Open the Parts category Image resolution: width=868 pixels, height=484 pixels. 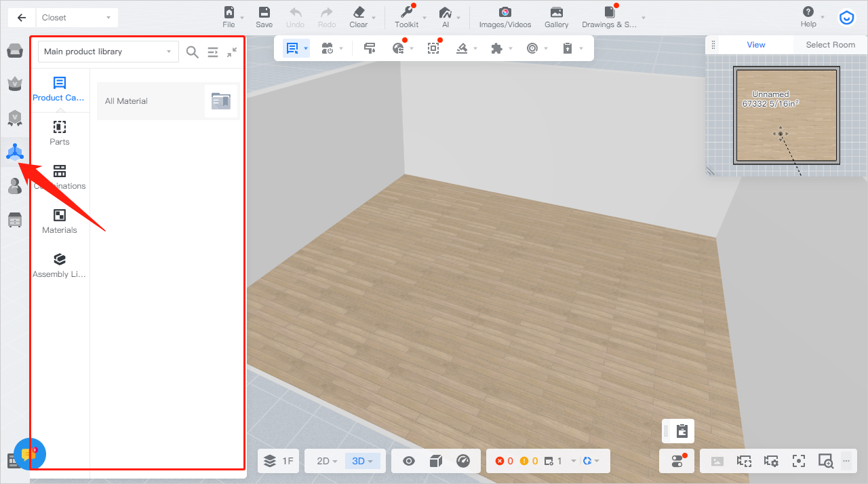pyautogui.click(x=60, y=128)
